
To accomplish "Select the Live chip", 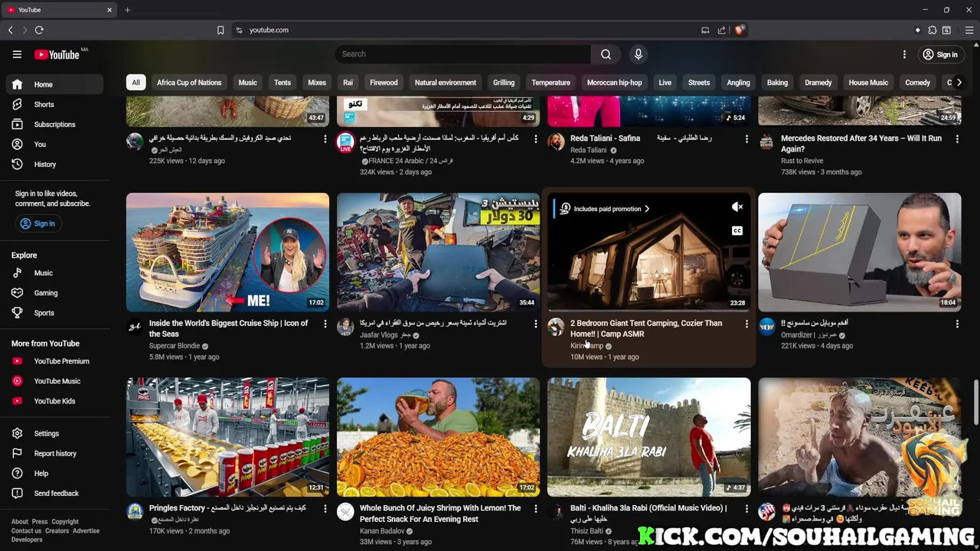I will (665, 83).
